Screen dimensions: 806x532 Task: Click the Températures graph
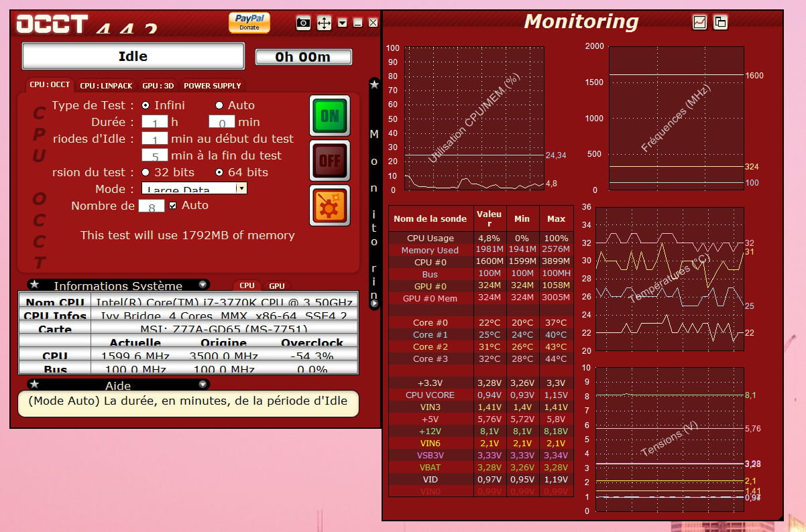pyautogui.click(x=669, y=279)
